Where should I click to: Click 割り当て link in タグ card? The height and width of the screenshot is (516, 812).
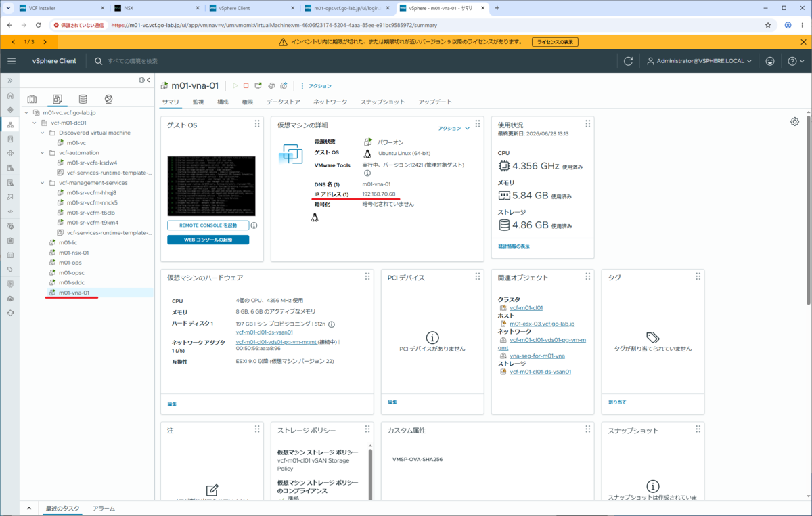click(x=617, y=402)
